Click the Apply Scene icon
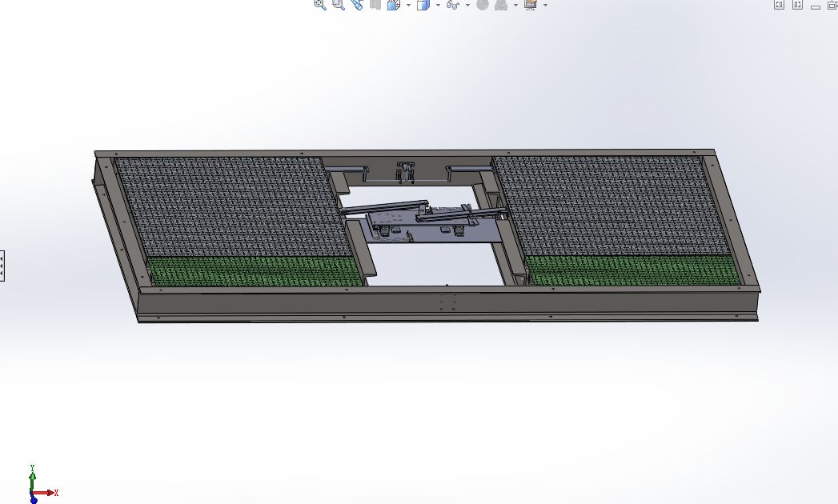The image size is (838, 504). 501,5
